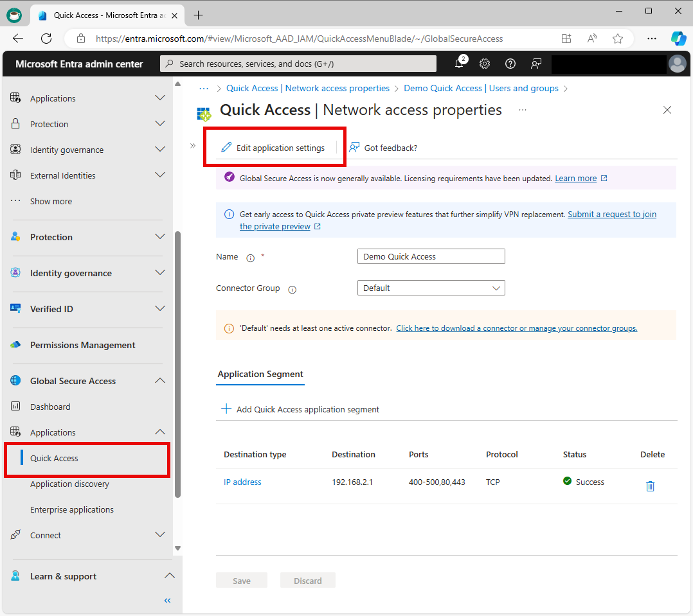This screenshot has height=616, width=693.
Task: Open the IP address segment link
Action: (242, 482)
